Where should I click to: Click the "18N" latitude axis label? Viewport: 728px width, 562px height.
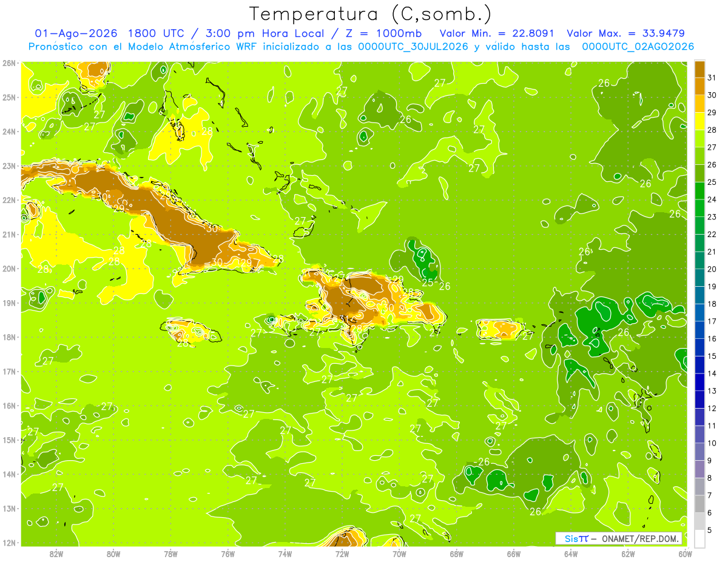(x=9, y=336)
